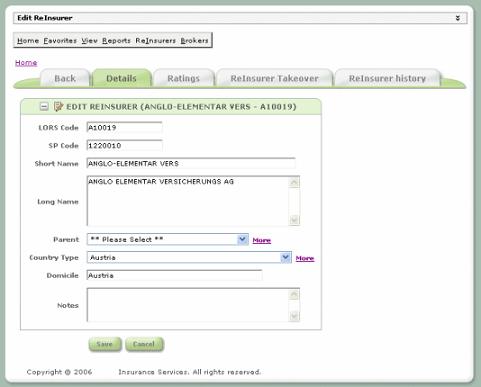The image size is (481, 387).
Task: Click Long Name scrollbar down arrow
Action: pos(294,220)
